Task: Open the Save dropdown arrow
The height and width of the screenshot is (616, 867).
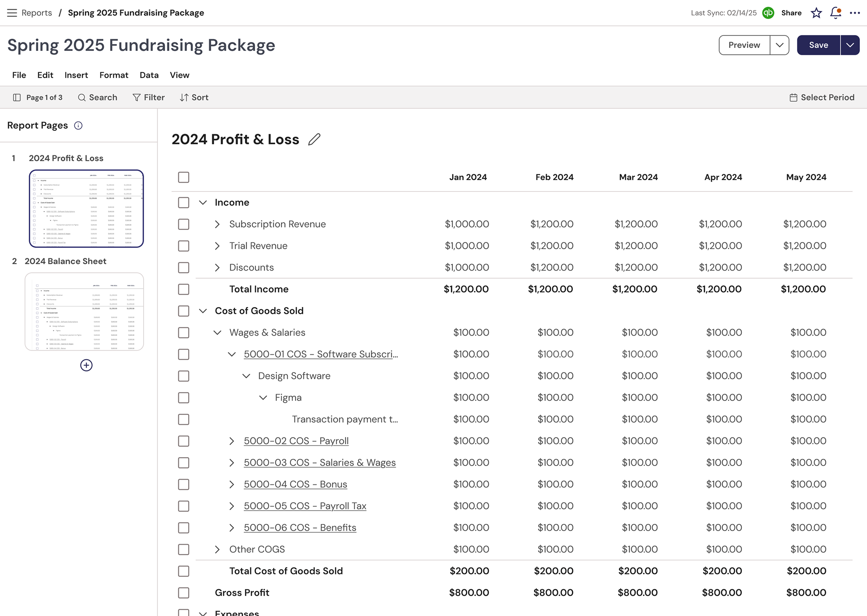Action: click(x=850, y=45)
